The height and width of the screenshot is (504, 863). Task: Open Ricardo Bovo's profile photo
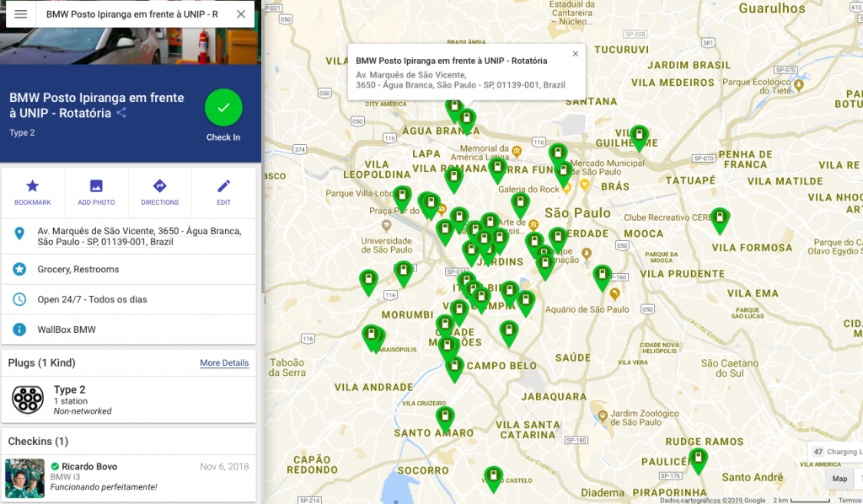tap(24, 479)
